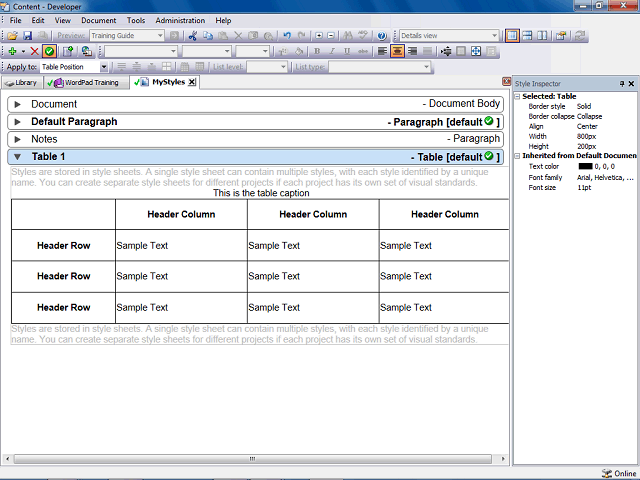Click the black Text color swatch
The height and width of the screenshot is (480, 640).
(585, 167)
